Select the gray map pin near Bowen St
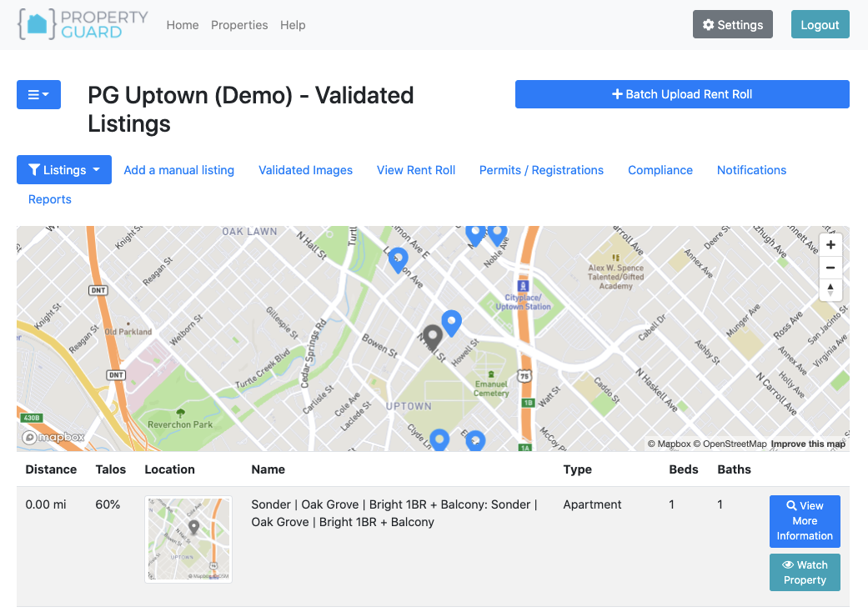This screenshot has width=868, height=612. click(433, 337)
